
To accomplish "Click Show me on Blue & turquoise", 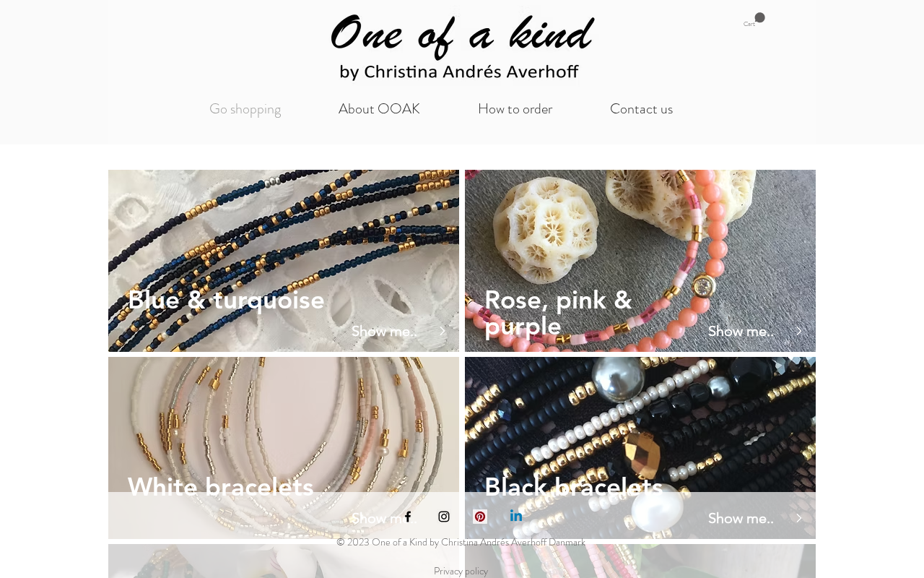I will (384, 331).
